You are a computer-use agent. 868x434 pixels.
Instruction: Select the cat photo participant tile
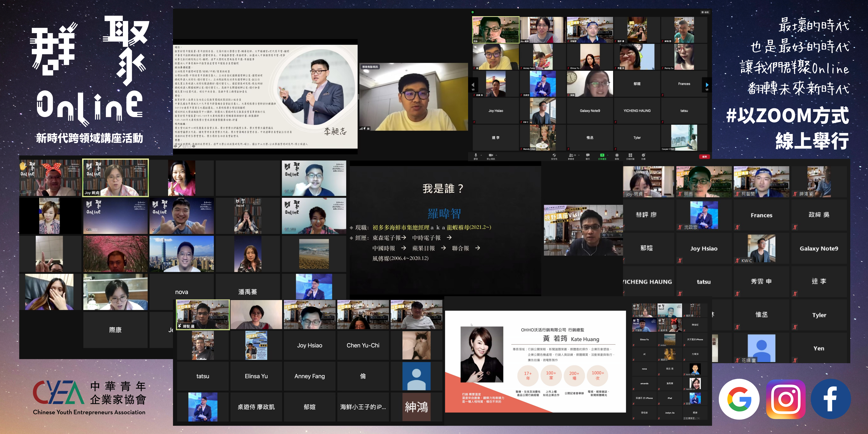tap(416, 345)
